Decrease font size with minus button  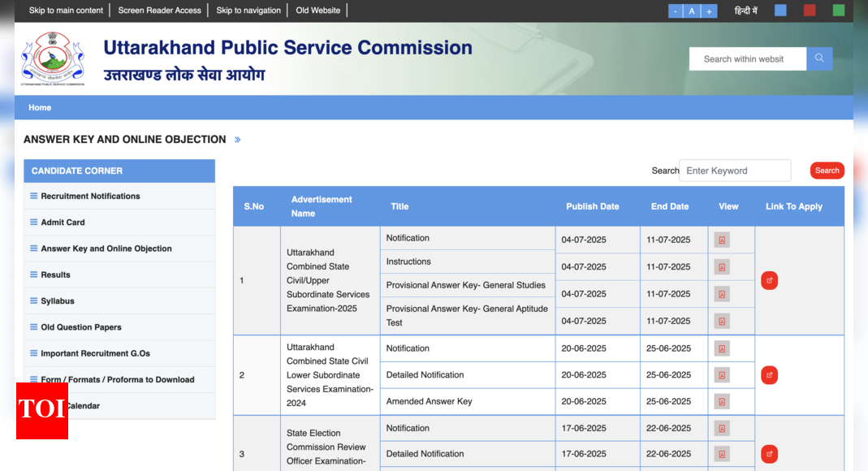(676, 11)
